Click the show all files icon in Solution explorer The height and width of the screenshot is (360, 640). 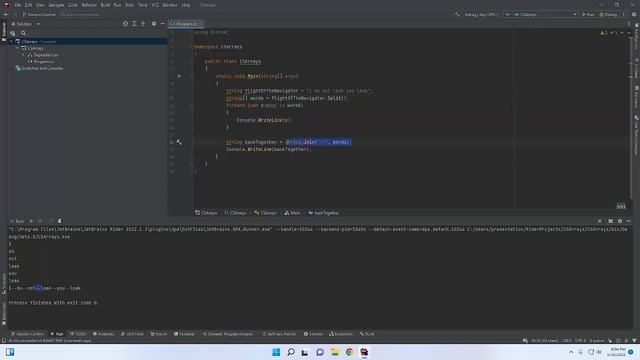click(x=13, y=33)
